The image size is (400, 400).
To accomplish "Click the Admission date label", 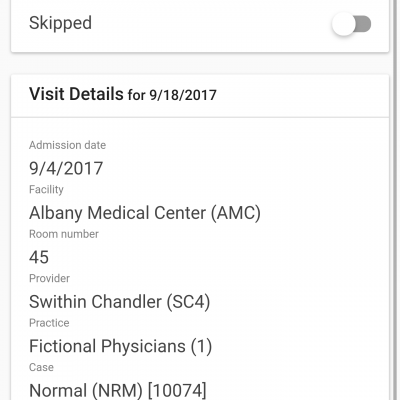I will (x=67, y=145).
